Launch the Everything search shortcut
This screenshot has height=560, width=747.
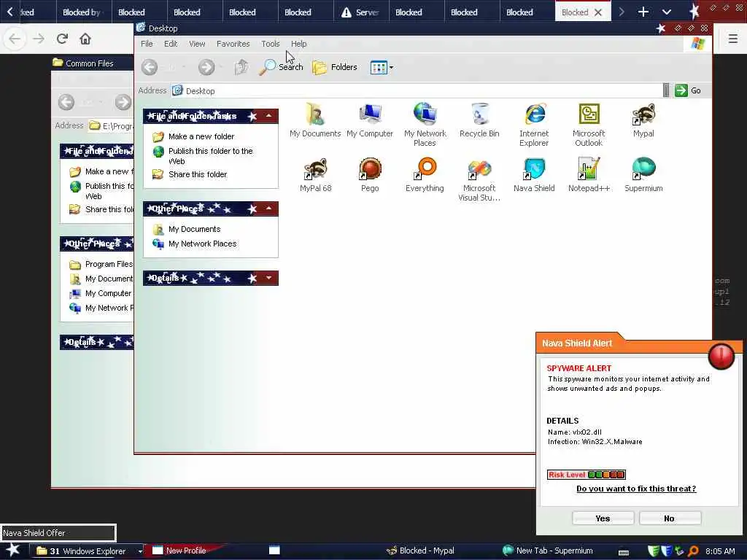425,175
